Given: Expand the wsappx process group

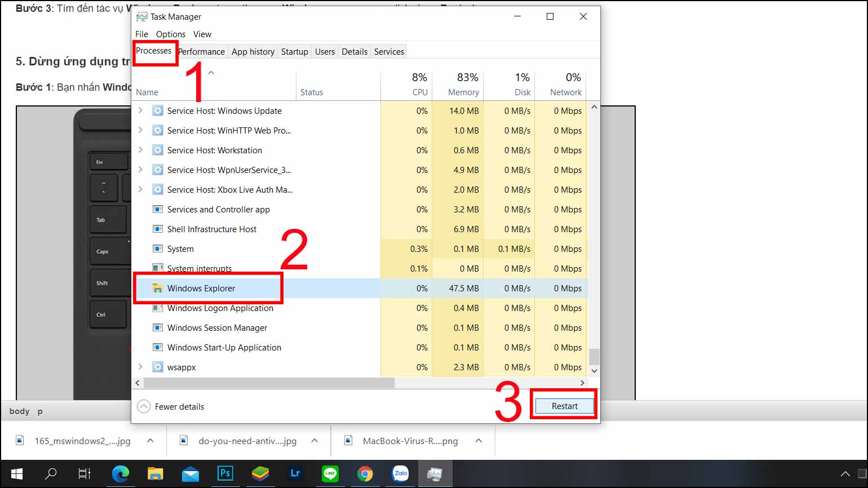Looking at the screenshot, I should [x=140, y=367].
